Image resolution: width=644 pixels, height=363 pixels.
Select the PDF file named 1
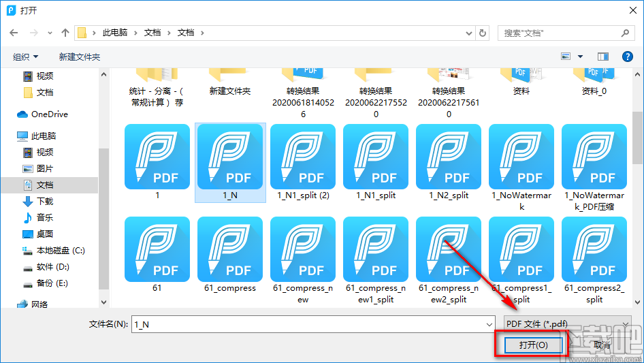pyautogui.click(x=157, y=163)
